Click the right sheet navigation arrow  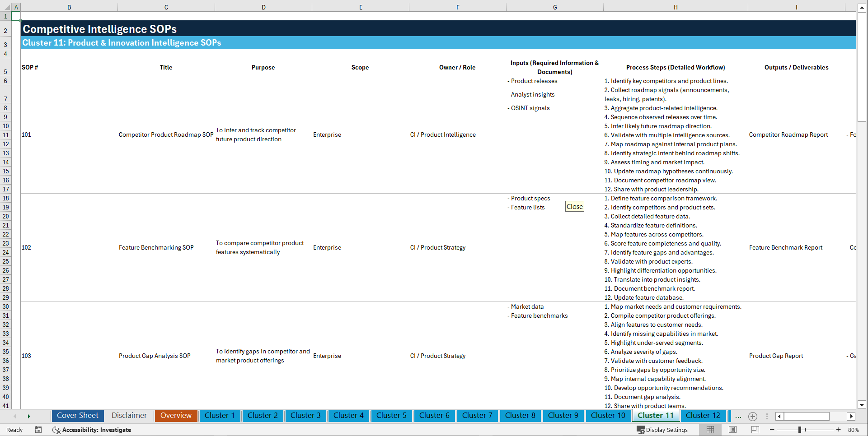click(x=29, y=416)
